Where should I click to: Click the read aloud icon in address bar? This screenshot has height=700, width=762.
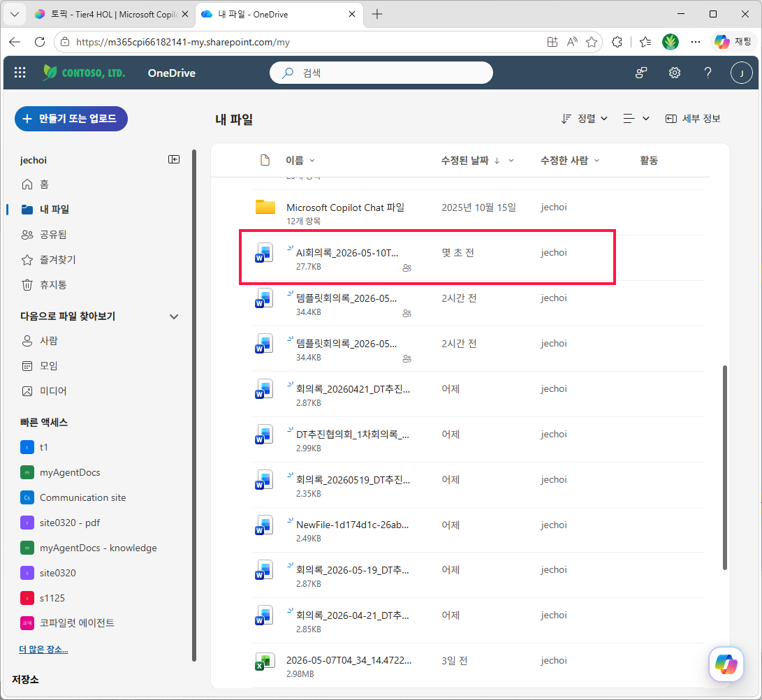573,42
